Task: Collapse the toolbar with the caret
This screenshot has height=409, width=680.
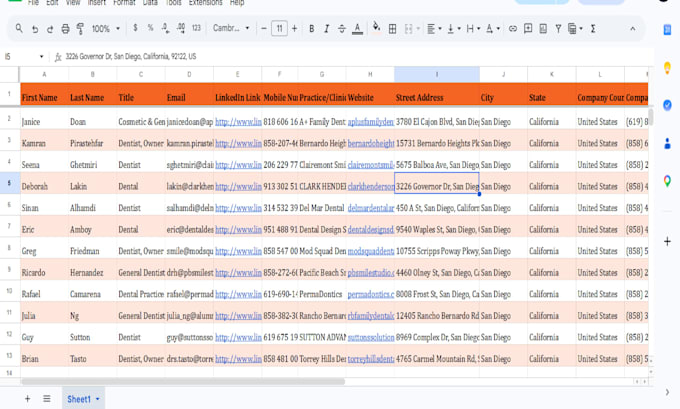Action: 633,29
